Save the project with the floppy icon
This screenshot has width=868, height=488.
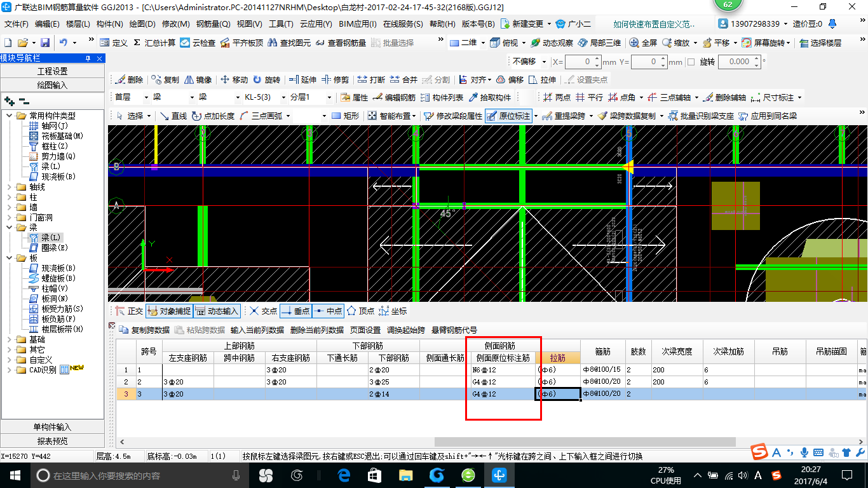[x=45, y=43]
